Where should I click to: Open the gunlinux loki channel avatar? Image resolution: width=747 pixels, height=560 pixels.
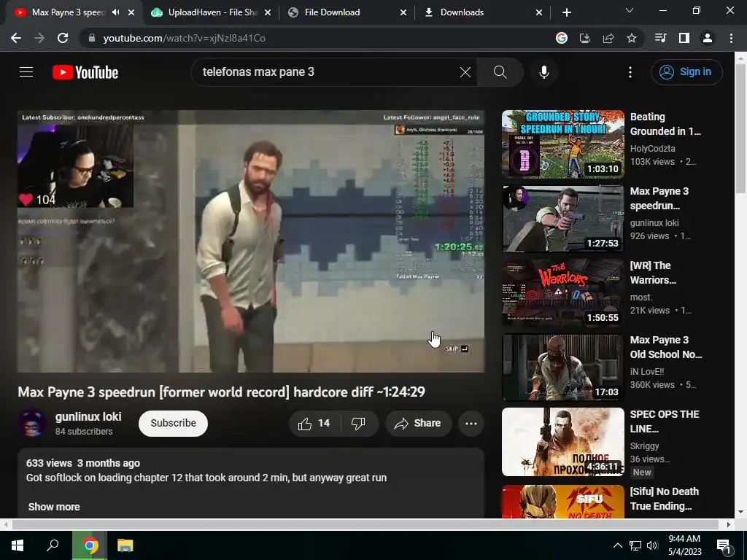tap(32, 423)
